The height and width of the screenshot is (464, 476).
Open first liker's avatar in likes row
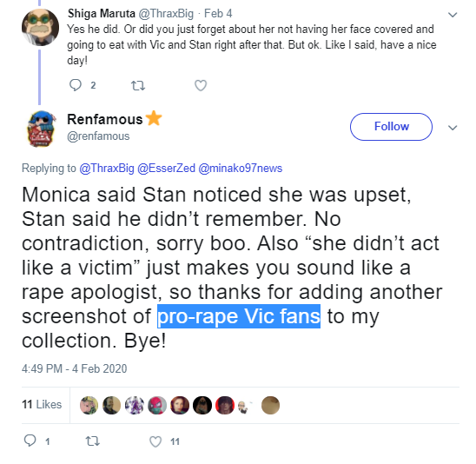[89, 406]
